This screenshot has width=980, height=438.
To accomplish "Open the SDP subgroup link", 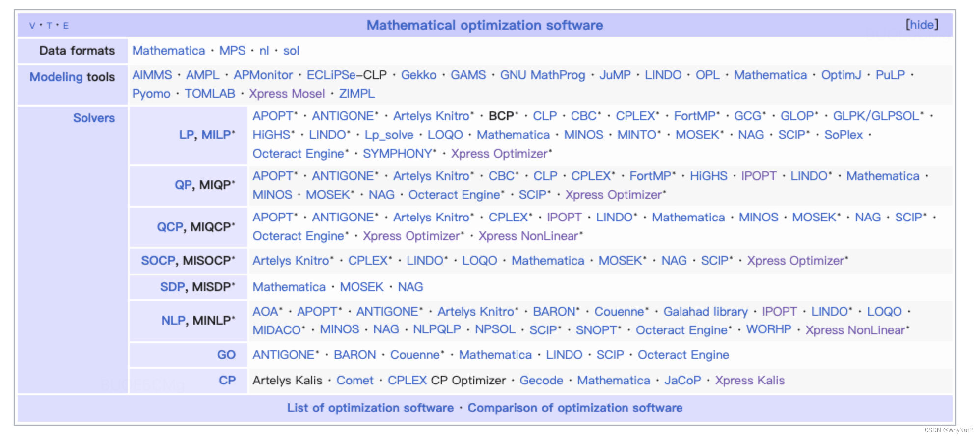I will [x=172, y=287].
